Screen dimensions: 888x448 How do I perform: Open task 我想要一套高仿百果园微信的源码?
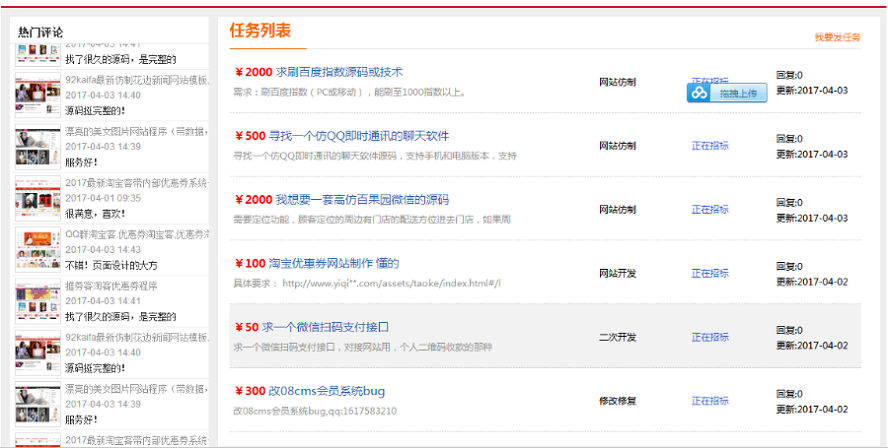coord(355,200)
